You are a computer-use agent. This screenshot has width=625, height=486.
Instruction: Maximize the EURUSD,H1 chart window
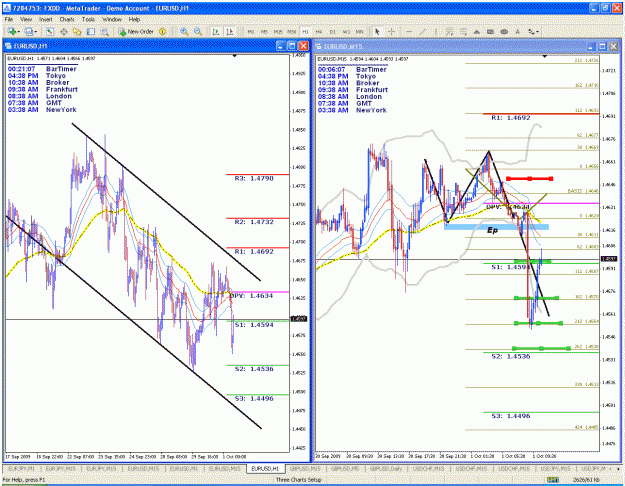292,46
